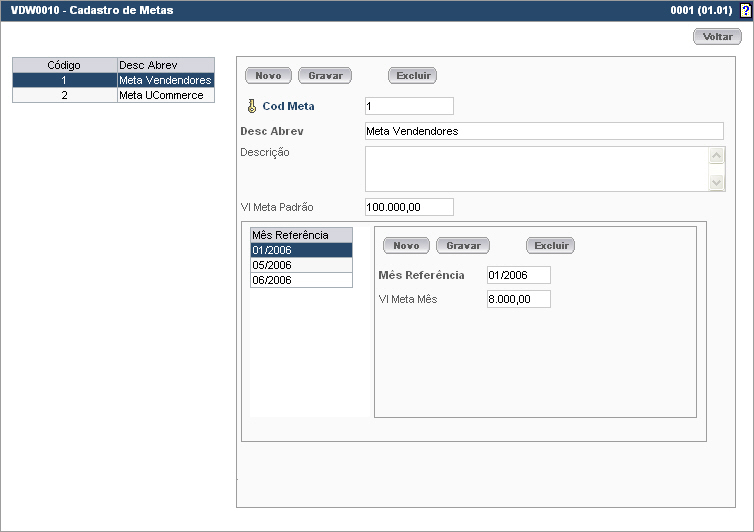
Task: Click the upper Gravar button
Action: click(325, 76)
